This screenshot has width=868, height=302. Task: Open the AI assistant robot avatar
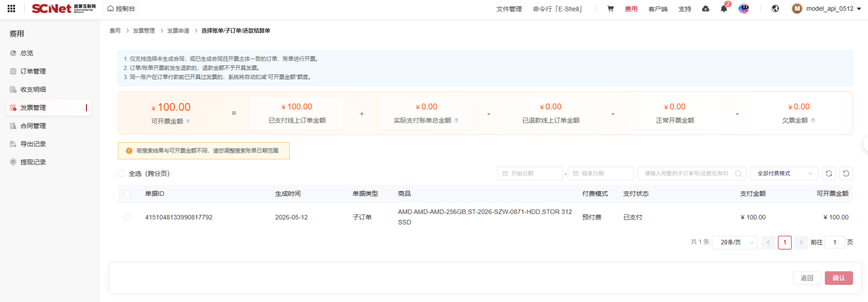(x=744, y=8)
